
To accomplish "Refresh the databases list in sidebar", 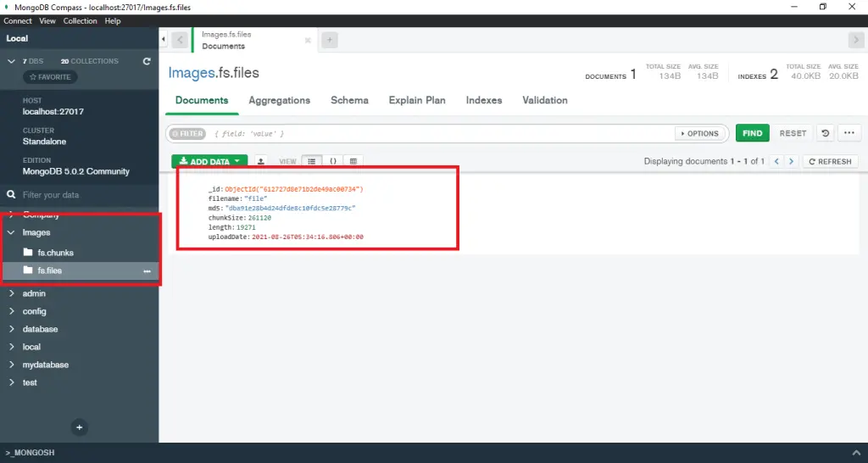I will tap(147, 61).
